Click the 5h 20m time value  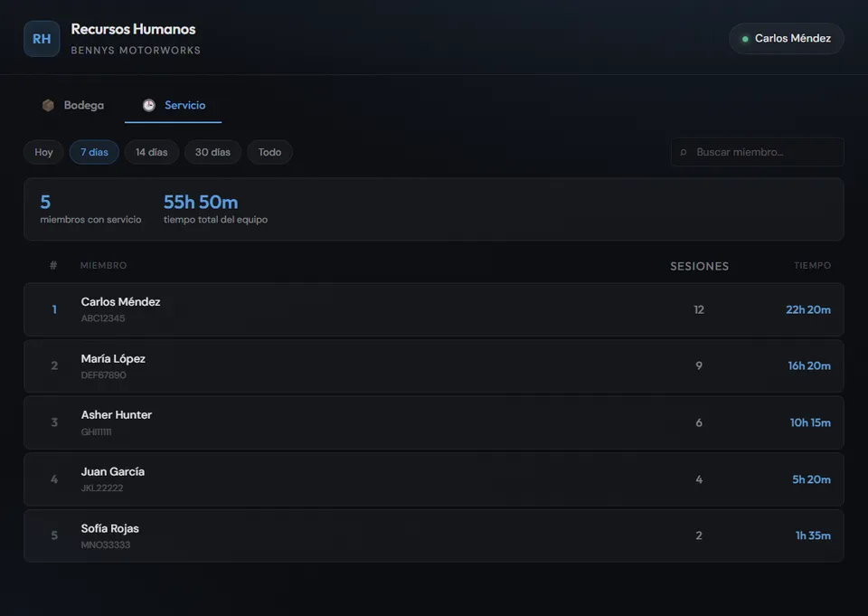812,479
